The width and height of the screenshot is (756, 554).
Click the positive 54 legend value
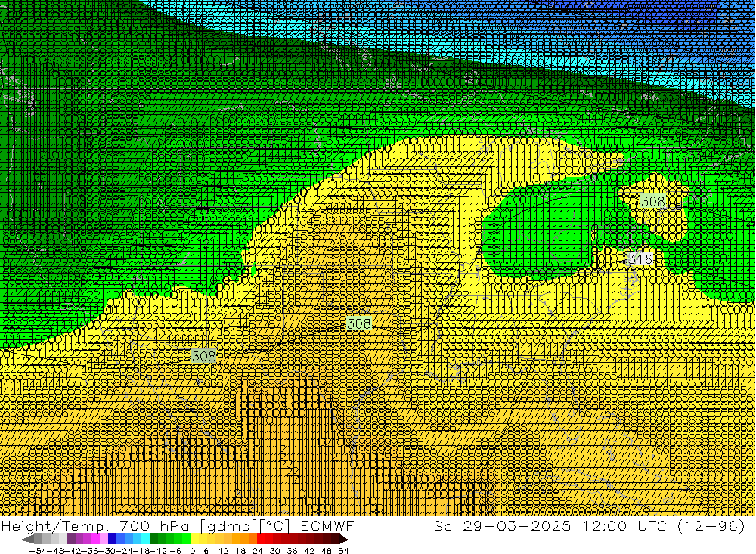point(343,551)
